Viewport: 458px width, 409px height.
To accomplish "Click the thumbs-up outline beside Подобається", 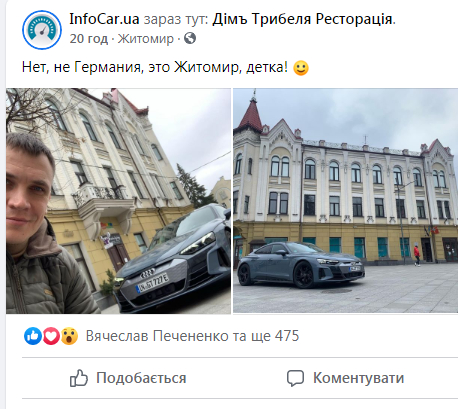I will (79, 378).
